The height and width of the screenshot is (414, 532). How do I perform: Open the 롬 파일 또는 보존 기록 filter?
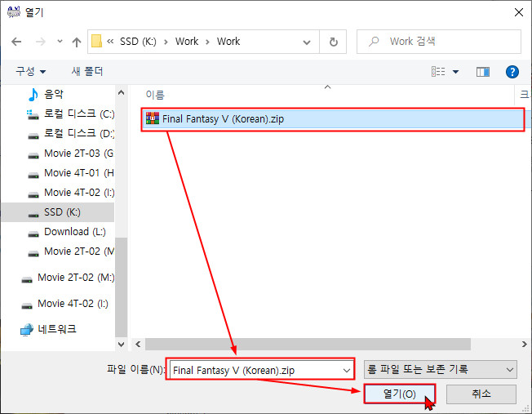(440, 369)
